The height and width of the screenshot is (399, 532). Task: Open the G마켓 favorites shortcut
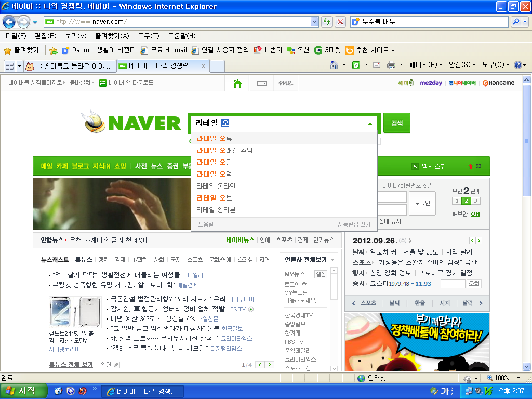pyautogui.click(x=327, y=50)
